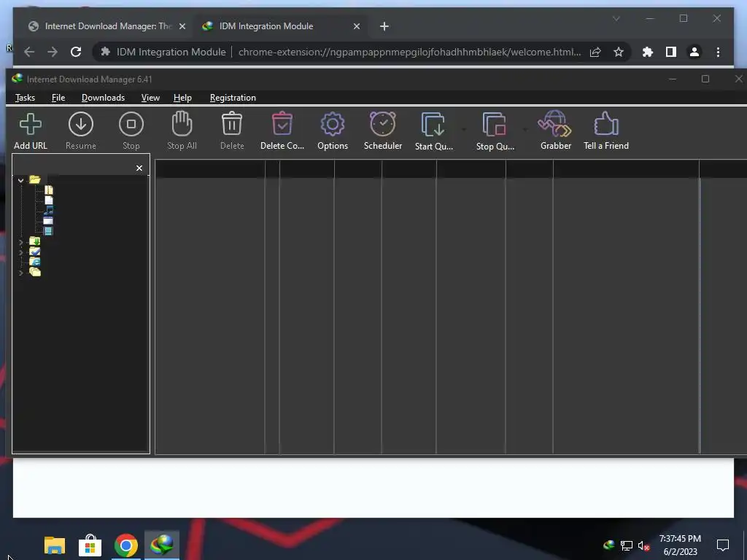Select the zipped compressed category icon

[x=49, y=190]
